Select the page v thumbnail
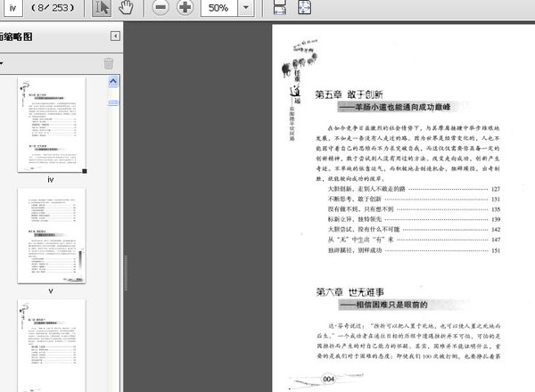The width and height of the screenshot is (535, 392). point(52,236)
